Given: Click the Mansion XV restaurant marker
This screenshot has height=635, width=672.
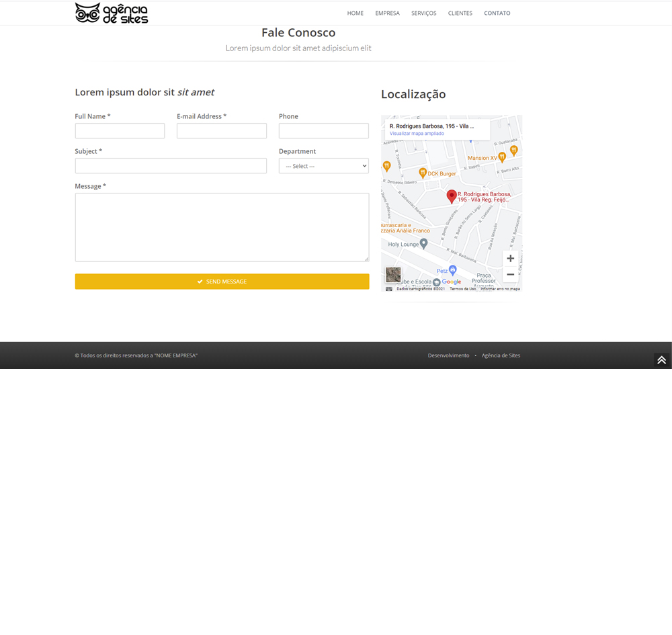Looking at the screenshot, I should point(502,158).
